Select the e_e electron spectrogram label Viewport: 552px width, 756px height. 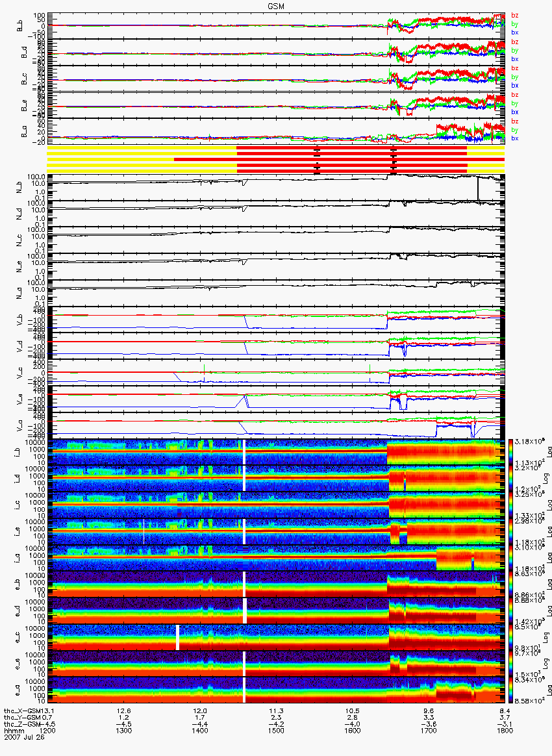pos(18,664)
